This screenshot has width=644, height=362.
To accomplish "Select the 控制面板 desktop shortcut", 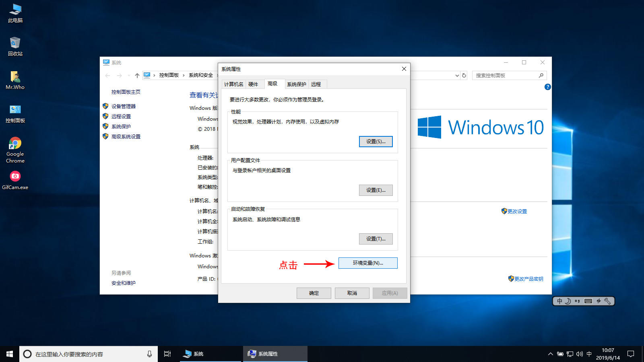I will tap(15, 114).
